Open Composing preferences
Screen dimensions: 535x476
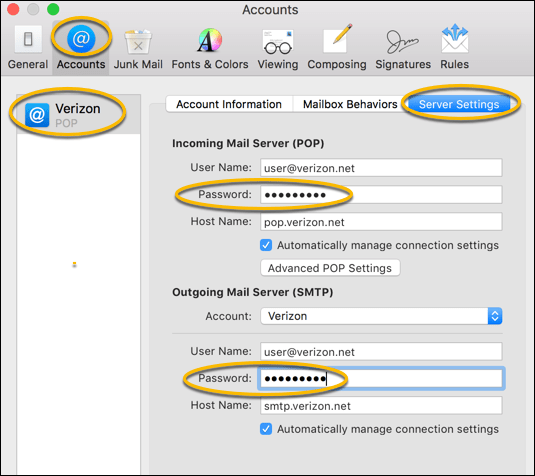click(337, 48)
